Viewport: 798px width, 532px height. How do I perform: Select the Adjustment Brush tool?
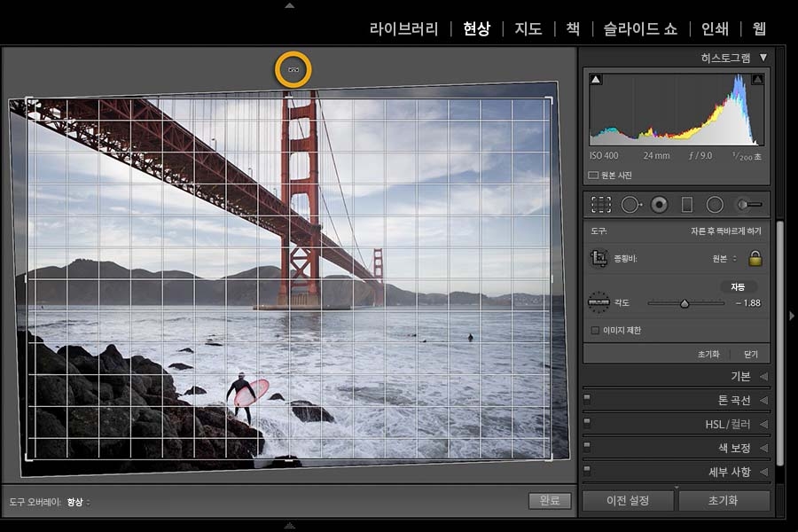click(x=749, y=205)
